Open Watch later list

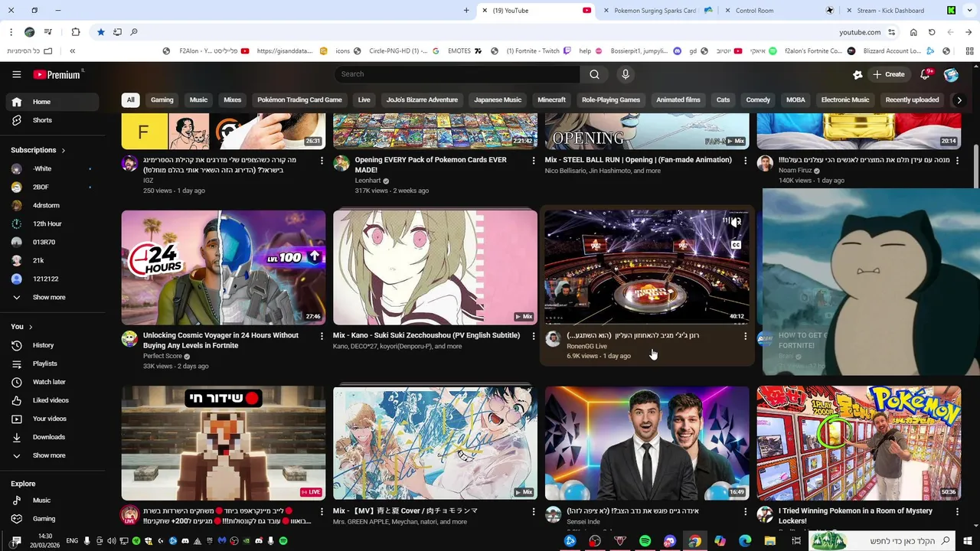click(x=50, y=382)
